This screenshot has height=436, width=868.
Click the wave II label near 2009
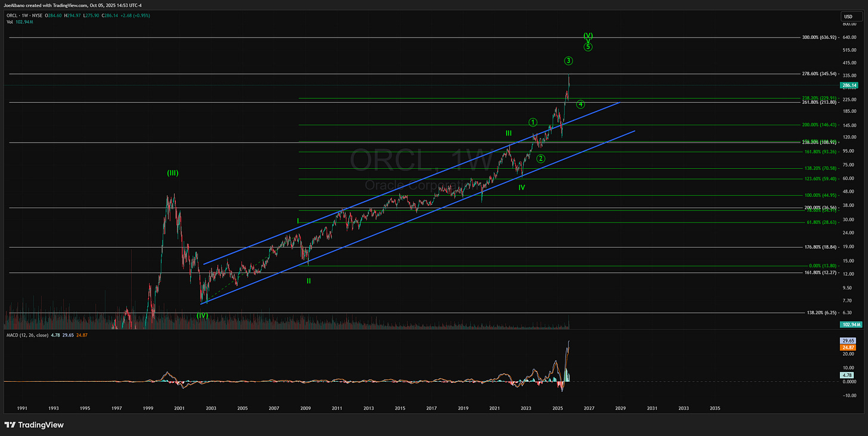click(309, 280)
